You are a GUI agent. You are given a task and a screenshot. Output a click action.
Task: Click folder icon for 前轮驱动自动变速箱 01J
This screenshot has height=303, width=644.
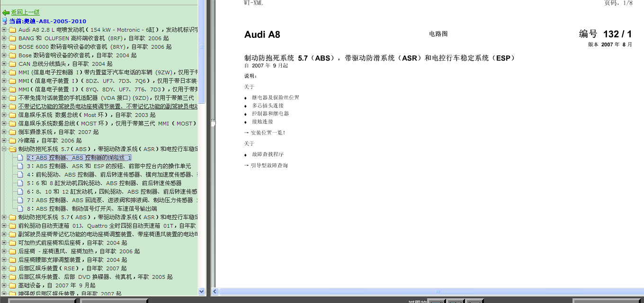pos(13,226)
